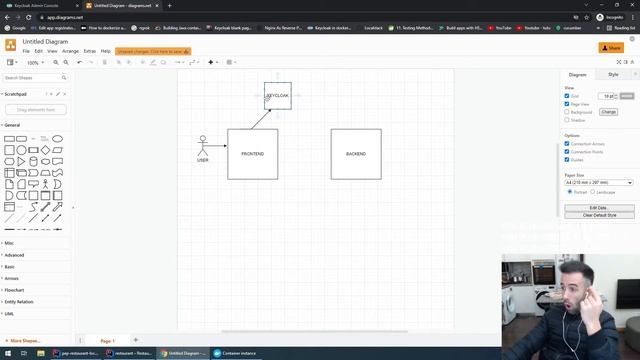The height and width of the screenshot is (360, 640).
Task: Open the connection style arrow dropdown
Action: coord(179,62)
